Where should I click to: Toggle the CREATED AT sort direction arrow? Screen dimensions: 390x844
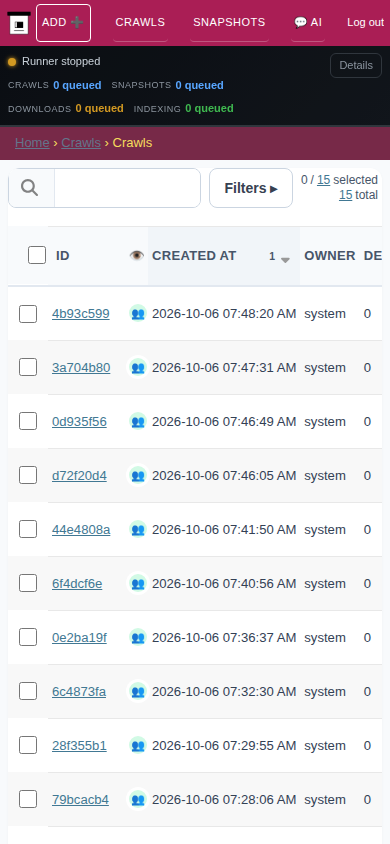285,259
